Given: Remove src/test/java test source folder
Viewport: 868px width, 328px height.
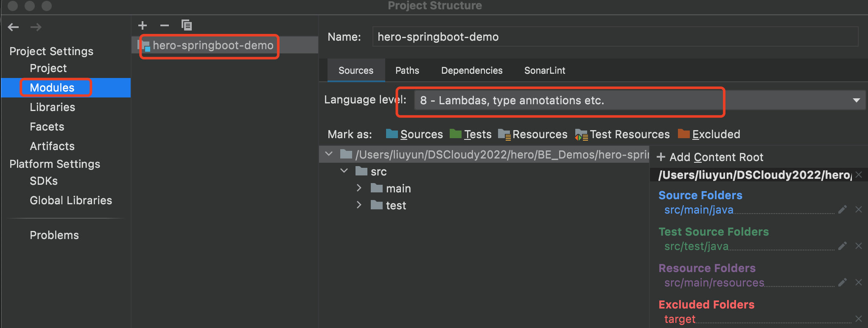Looking at the screenshot, I should click(859, 246).
